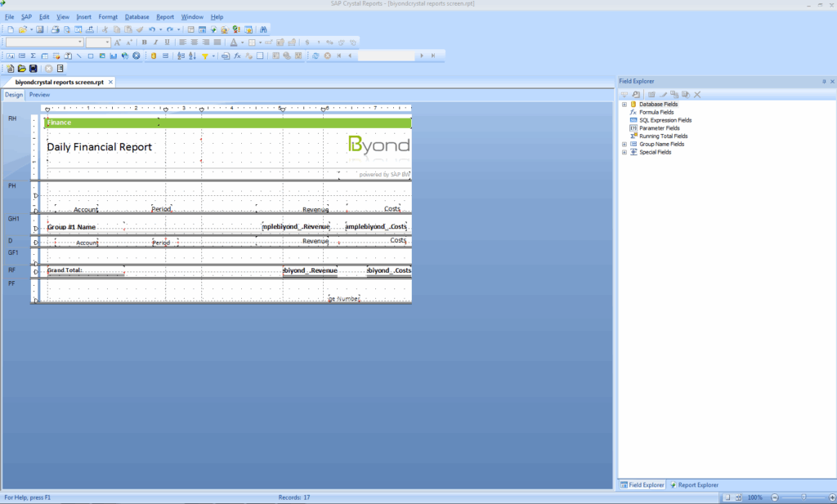Click the Insert Summary sigma icon
This screenshot has height=504, width=837.
pos(33,56)
